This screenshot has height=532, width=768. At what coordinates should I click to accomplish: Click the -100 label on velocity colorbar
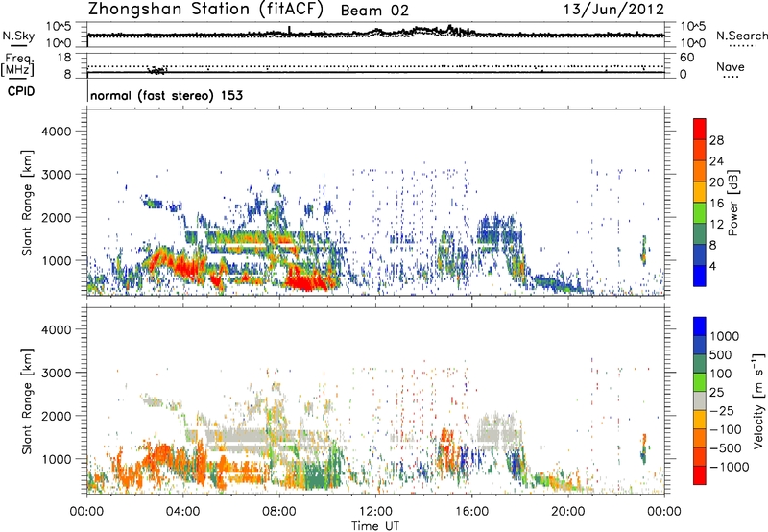point(725,429)
